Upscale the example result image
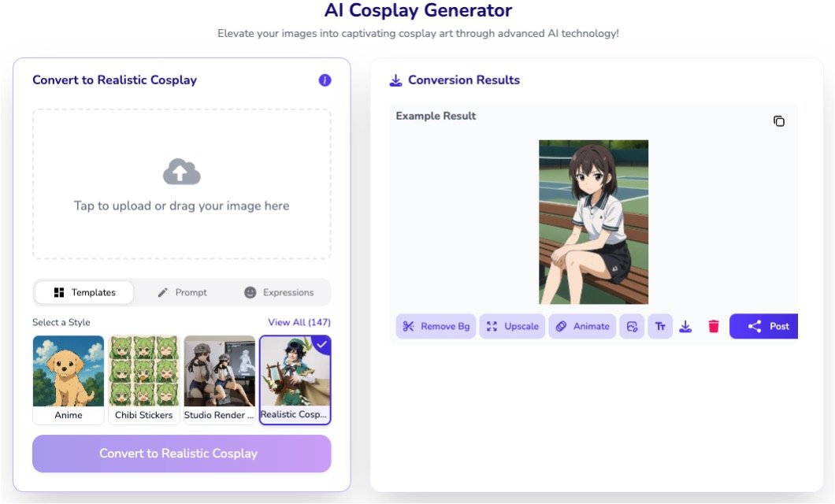The image size is (835, 504). point(512,326)
